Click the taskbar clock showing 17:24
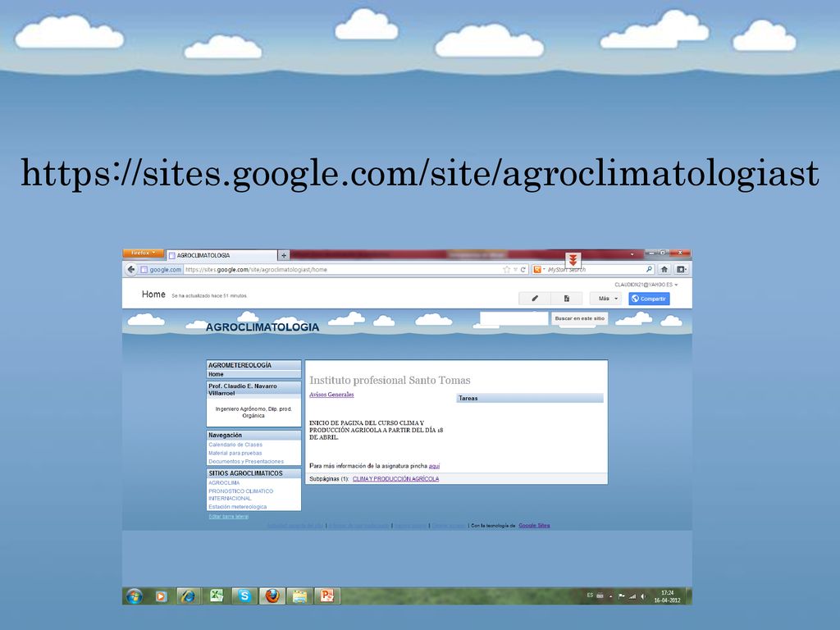840x630 pixels. click(667, 597)
